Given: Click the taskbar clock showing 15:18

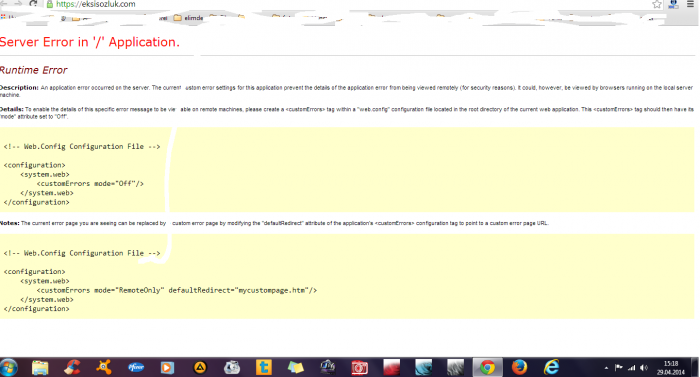Looking at the screenshot, I should 671,368.
